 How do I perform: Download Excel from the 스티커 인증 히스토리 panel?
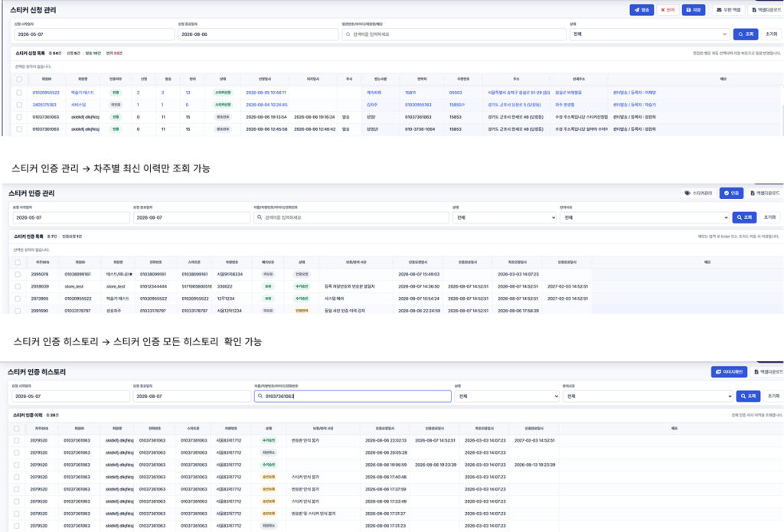(x=767, y=372)
